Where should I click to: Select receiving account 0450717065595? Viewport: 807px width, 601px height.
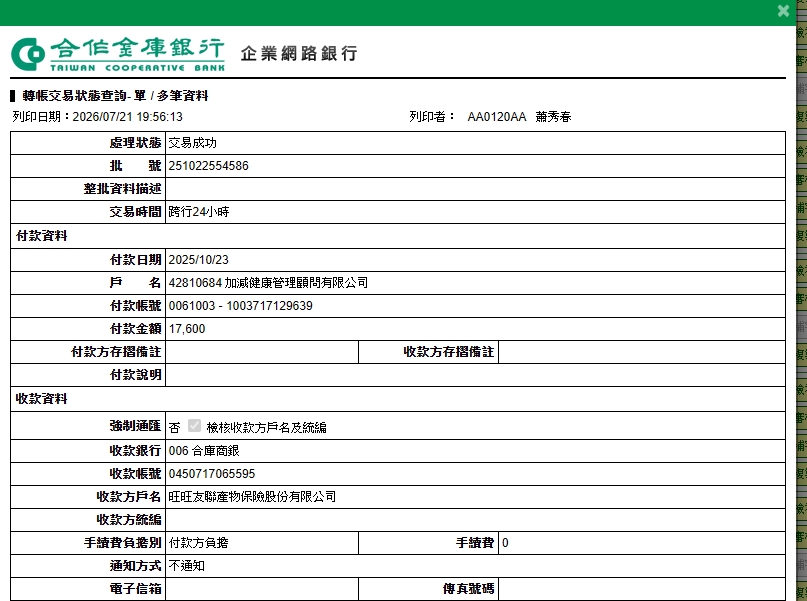pyautogui.click(x=212, y=474)
